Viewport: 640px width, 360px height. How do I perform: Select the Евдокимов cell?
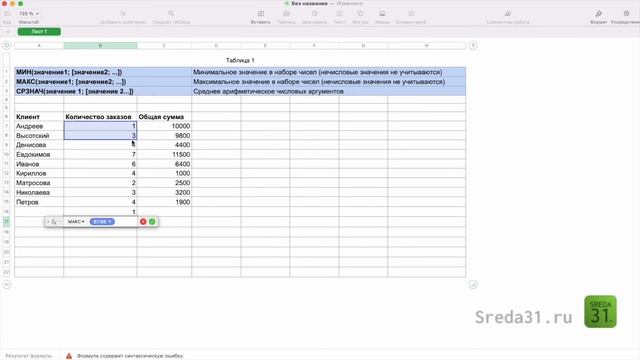(x=39, y=155)
